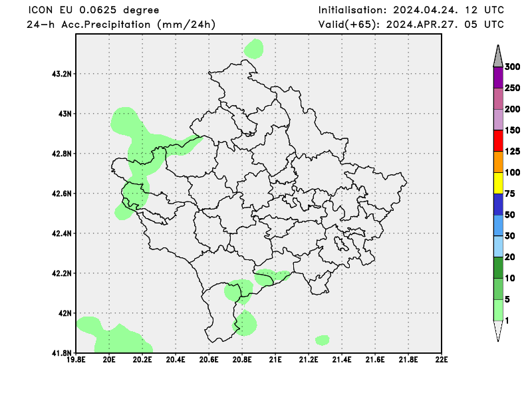Click the 43.2N latitude axis label
This screenshot has width=532, height=411.
62,74
